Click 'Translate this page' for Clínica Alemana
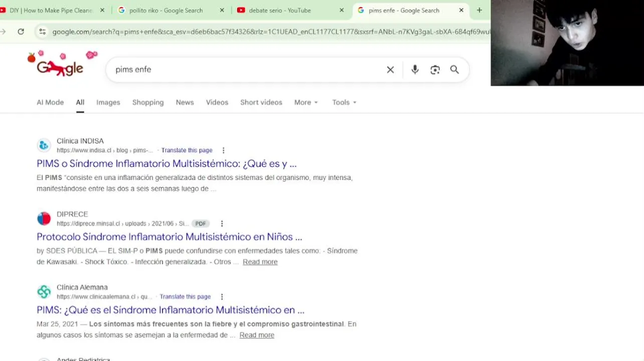The image size is (644, 361). coord(185,297)
